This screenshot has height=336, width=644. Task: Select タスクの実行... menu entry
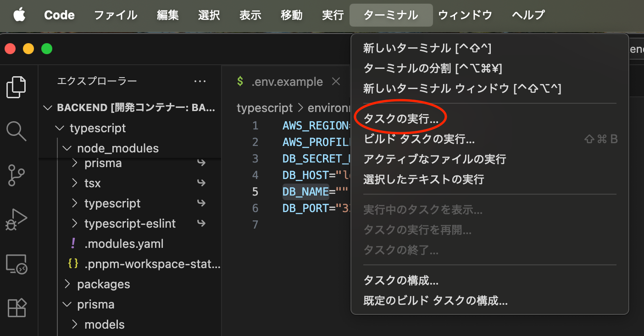click(401, 118)
